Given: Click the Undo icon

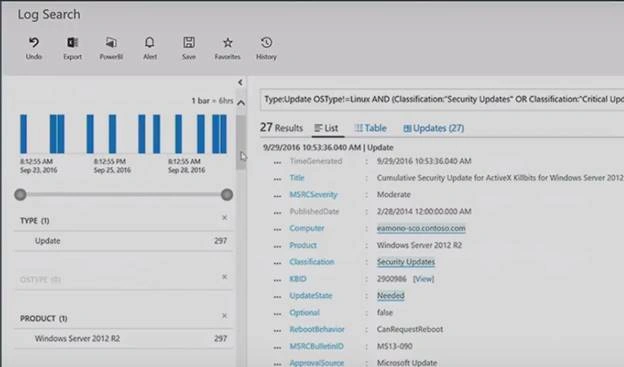Looking at the screenshot, I should [x=34, y=42].
